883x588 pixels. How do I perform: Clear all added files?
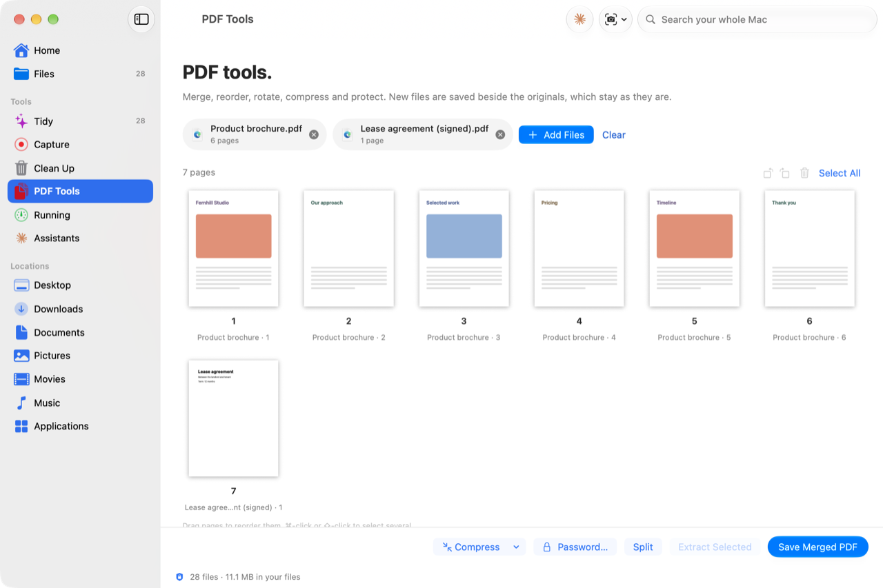click(614, 135)
